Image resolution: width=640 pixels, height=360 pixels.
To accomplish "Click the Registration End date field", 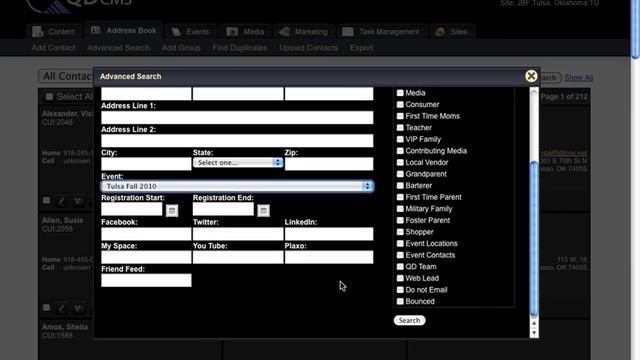I will (x=223, y=209).
